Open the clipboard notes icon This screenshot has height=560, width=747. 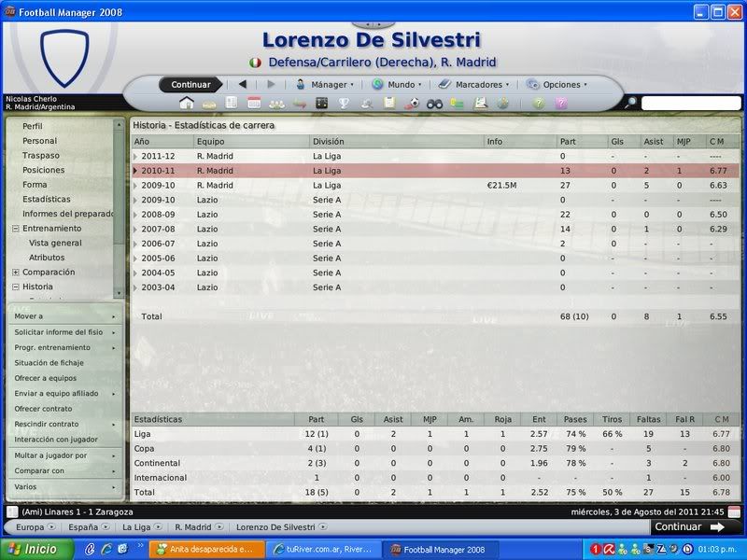[389, 103]
